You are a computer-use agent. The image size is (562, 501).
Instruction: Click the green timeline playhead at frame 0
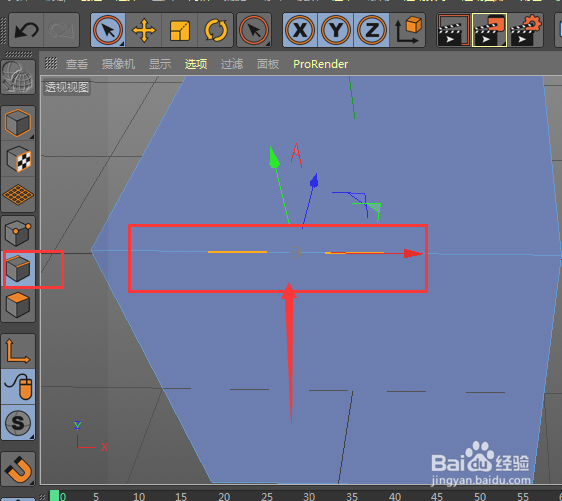click(54, 496)
